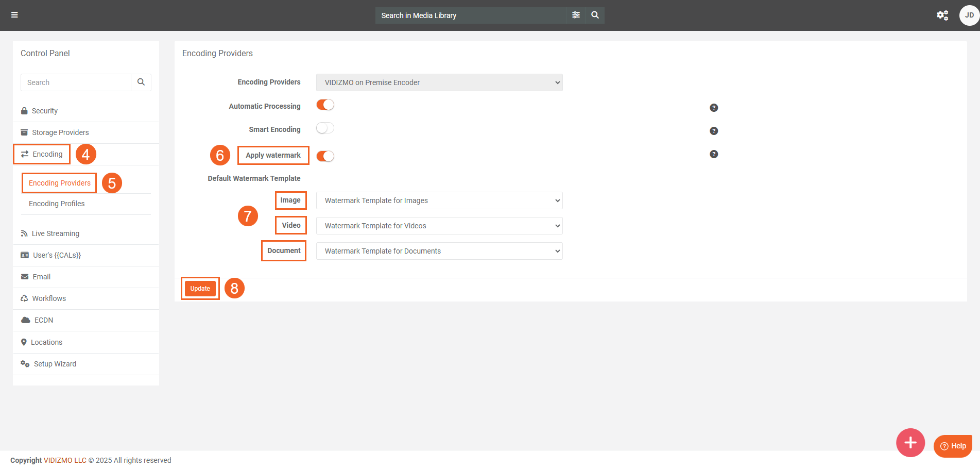This screenshot has height=469, width=980.
Task: Click the magnifier icon in Media Library search
Action: coord(595,15)
